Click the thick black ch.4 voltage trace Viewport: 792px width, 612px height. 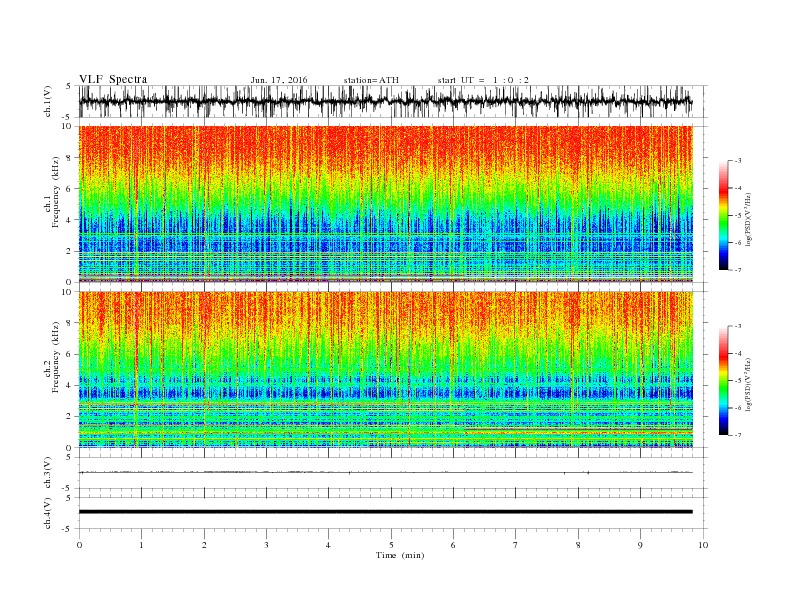click(385, 512)
